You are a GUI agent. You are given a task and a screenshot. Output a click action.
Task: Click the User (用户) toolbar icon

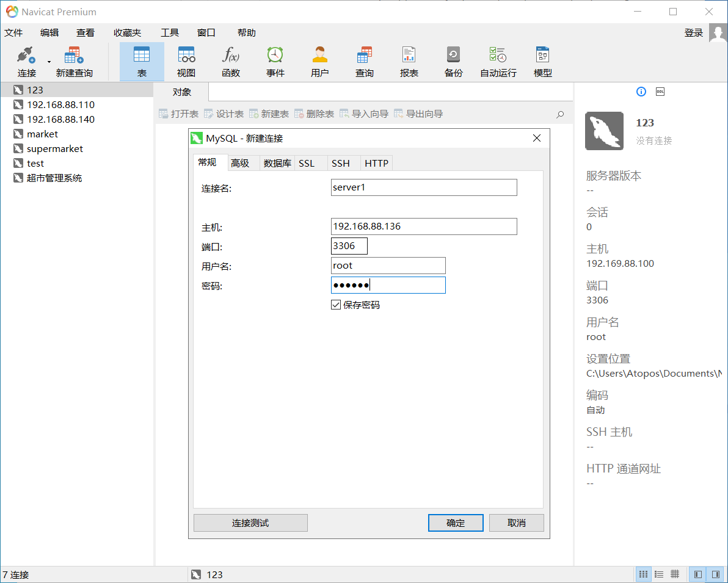tap(320, 61)
